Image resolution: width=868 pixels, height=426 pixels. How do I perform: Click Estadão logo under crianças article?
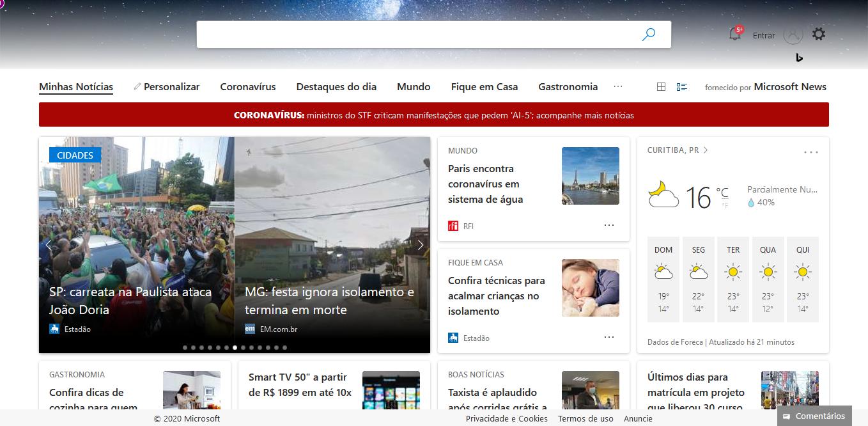[x=453, y=338]
